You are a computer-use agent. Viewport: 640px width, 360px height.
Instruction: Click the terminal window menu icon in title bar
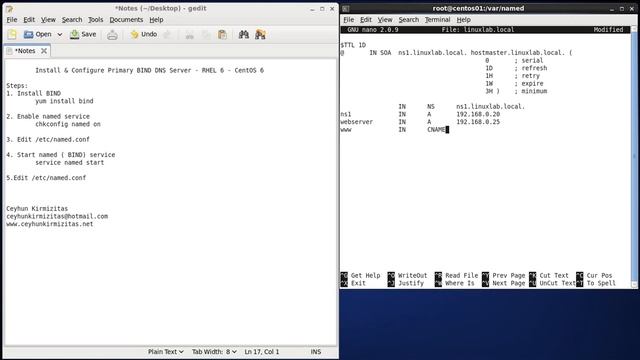[346, 9]
